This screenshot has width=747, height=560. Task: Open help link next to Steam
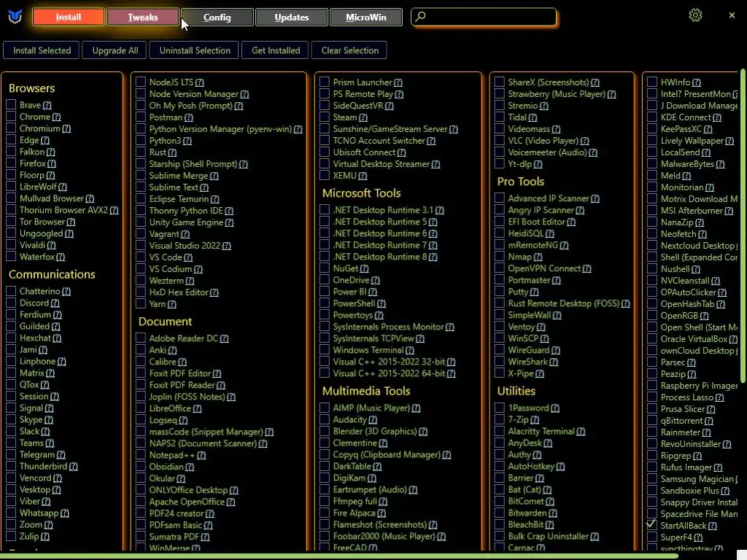[363, 117]
